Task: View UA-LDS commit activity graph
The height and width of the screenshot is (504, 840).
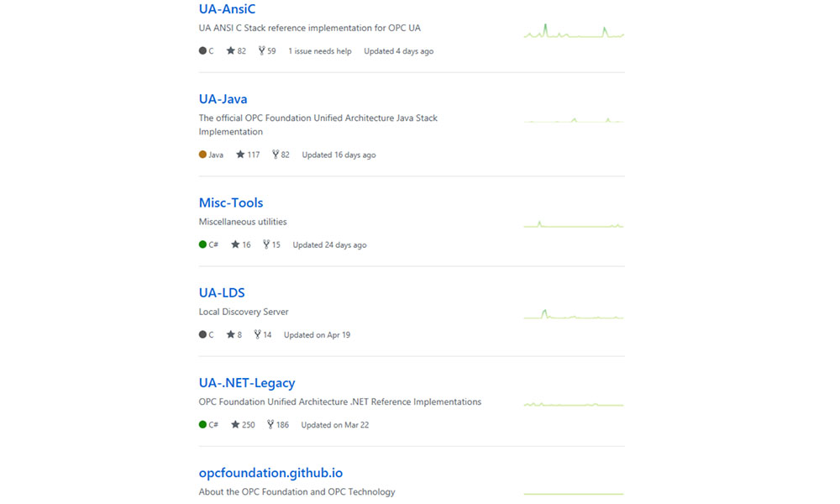Action: point(574,314)
